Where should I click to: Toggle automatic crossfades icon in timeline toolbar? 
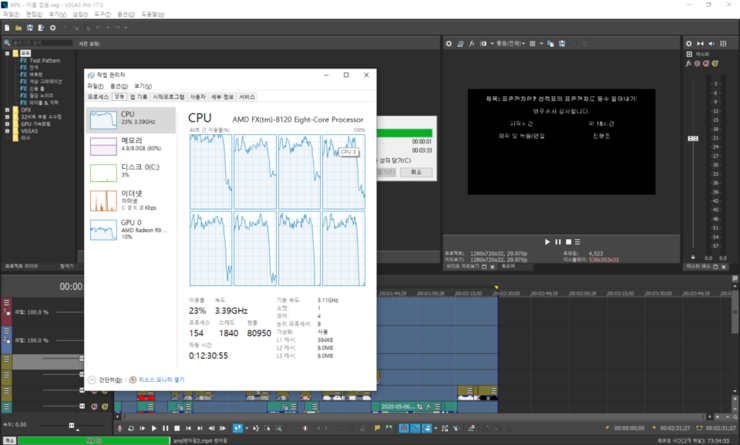click(415, 428)
